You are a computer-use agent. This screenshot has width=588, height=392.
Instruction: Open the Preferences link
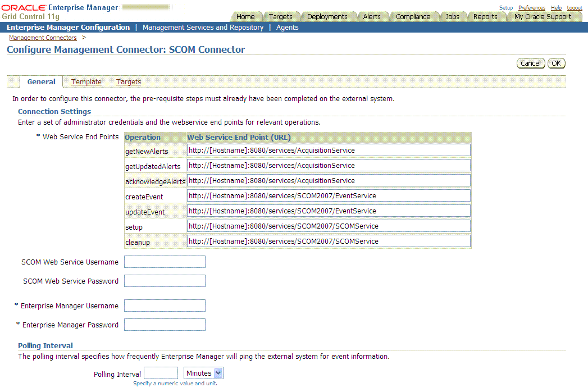(531, 7)
